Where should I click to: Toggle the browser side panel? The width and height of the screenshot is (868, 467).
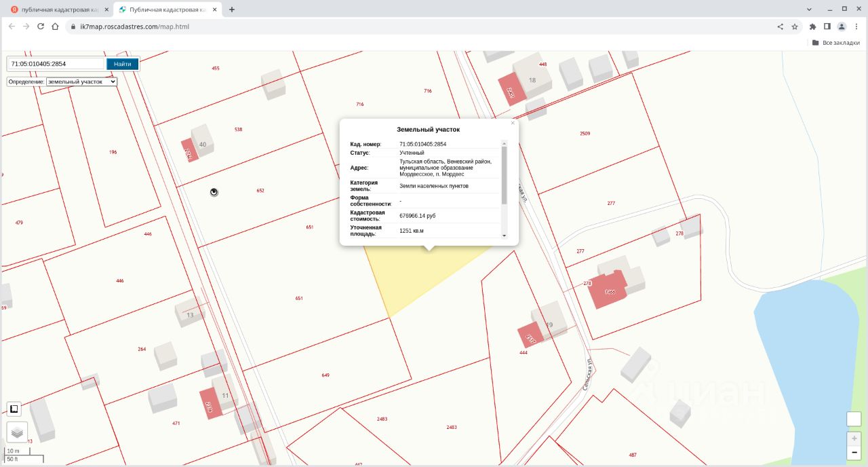pos(827,26)
